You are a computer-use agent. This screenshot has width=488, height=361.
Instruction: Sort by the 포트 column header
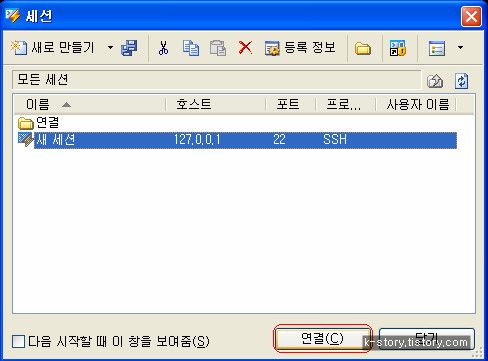click(x=290, y=105)
